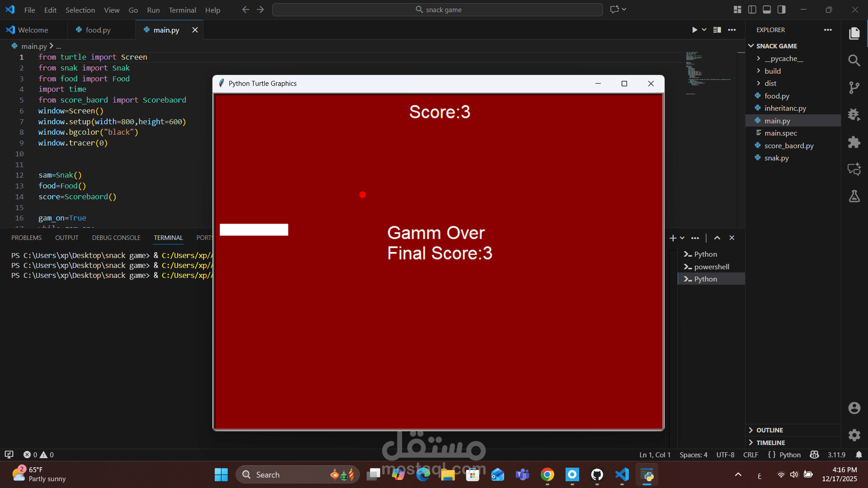This screenshot has width=868, height=488.
Task: Open the Search view in activity bar
Action: coord(854,60)
